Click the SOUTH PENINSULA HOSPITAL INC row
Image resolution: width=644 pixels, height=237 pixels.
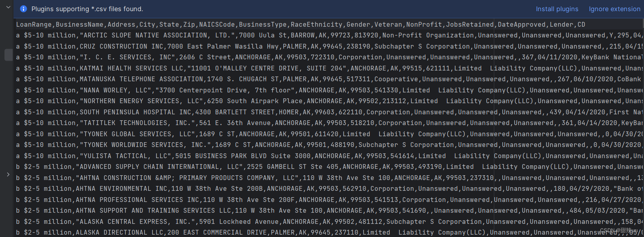click(x=330, y=112)
